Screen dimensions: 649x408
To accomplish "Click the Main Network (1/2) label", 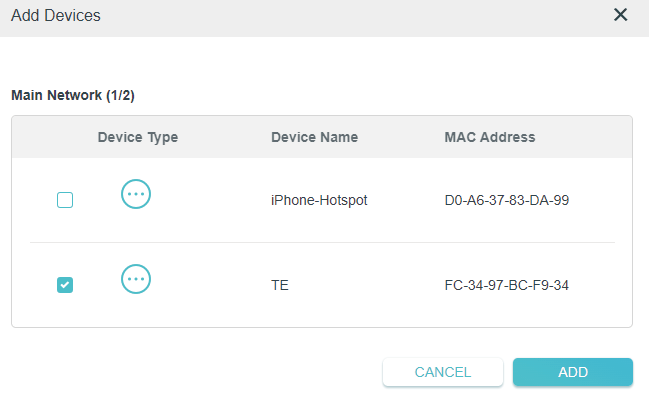I will [72, 96].
